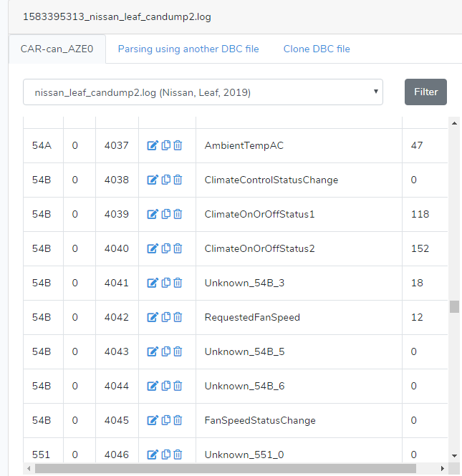Viewport: 462px width, 476px height.
Task: Delete the Unknown_54B_3 signal
Action: (x=178, y=283)
